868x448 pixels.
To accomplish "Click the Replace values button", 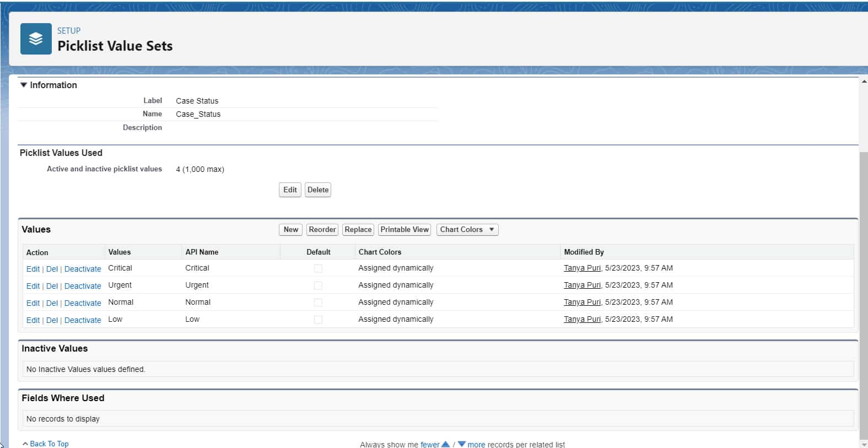I will click(358, 230).
